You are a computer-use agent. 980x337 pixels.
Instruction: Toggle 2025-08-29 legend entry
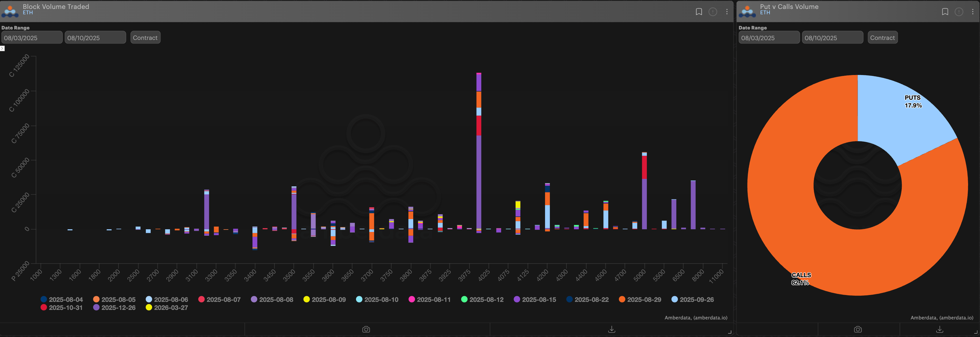point(640,300)
